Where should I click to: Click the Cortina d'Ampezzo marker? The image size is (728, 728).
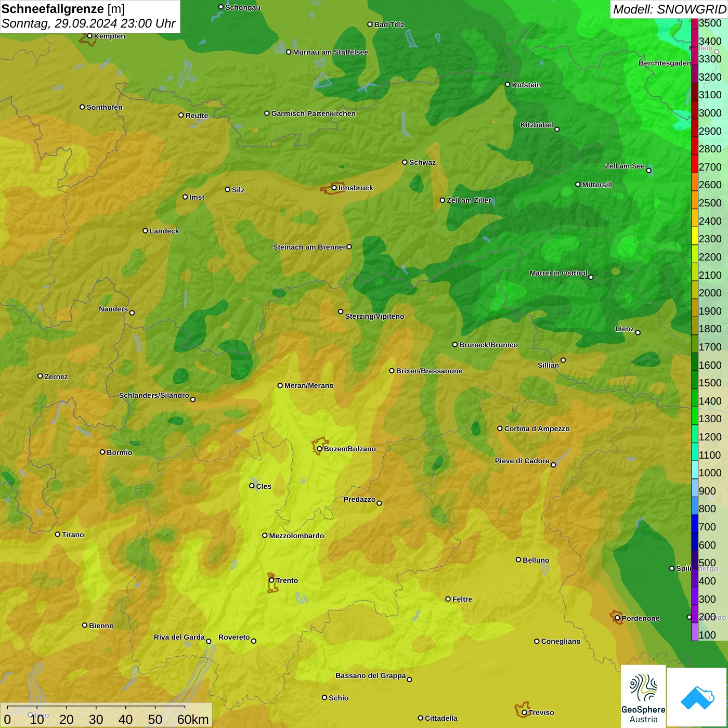[500, 428]
